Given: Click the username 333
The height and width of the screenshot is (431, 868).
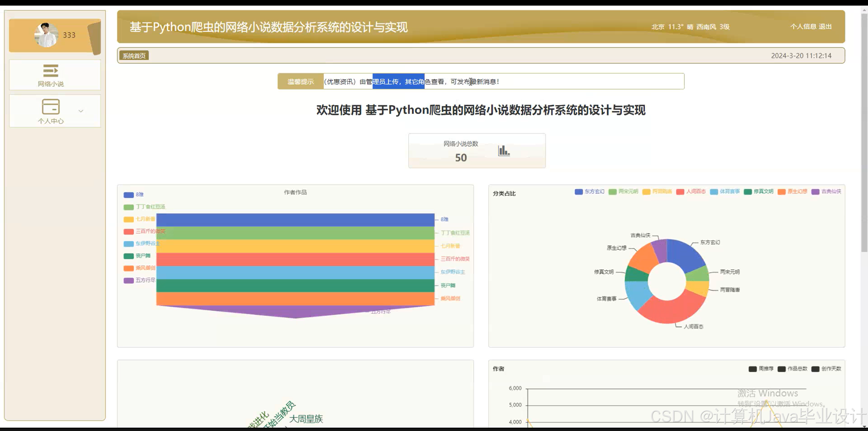Looking at the screenshot, I should pyautogui.click(x=69, y=35).
